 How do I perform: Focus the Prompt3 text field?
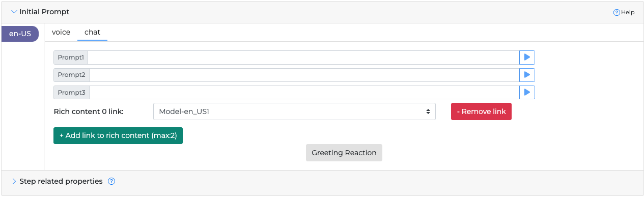(x=304, y=92)
